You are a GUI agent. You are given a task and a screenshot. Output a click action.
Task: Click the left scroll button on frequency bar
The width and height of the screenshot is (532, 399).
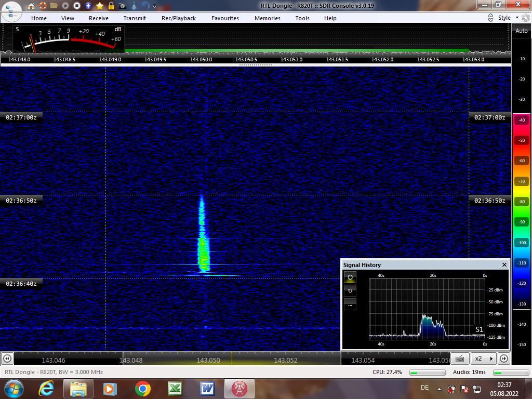[x=7, y=358]
